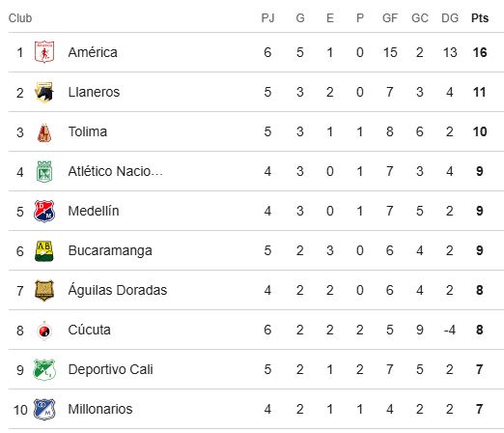Viewport: 504px width, 433px height.
Task: Click the Llaneros horse crest icon
Action: pyautogui.click(x=44, y=92)
